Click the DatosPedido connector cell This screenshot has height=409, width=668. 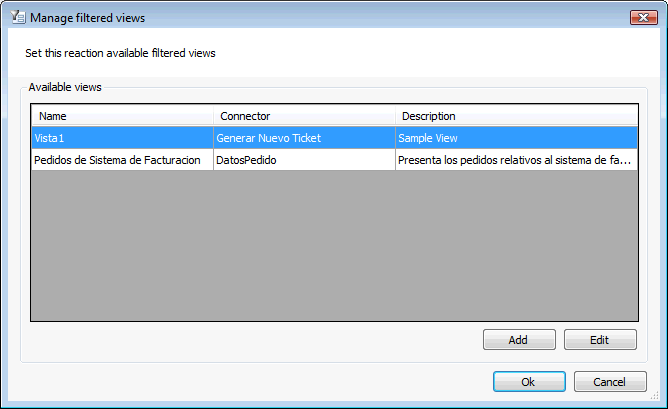(304, 160)
